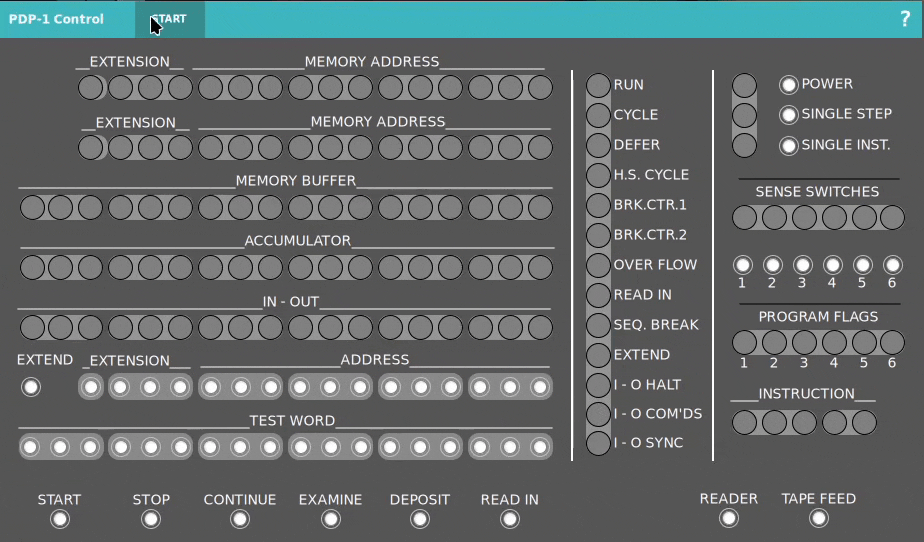Click the TAPE FEED switch
This screenshot has height=542, width=924.
point(819,518)
